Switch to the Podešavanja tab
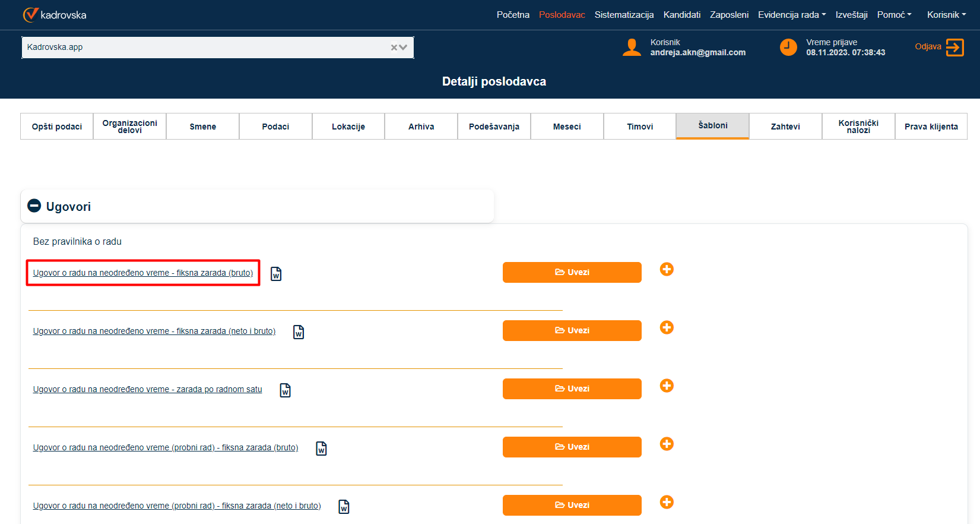Image resolution: width=980 pixels, height=524 pixels. tap(494, 127)
